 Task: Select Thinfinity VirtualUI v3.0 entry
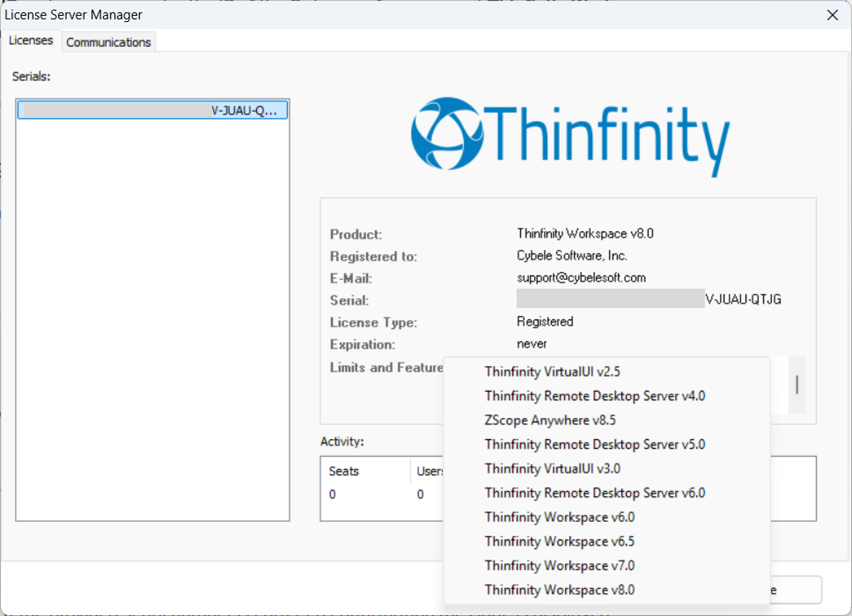[552, 469]
